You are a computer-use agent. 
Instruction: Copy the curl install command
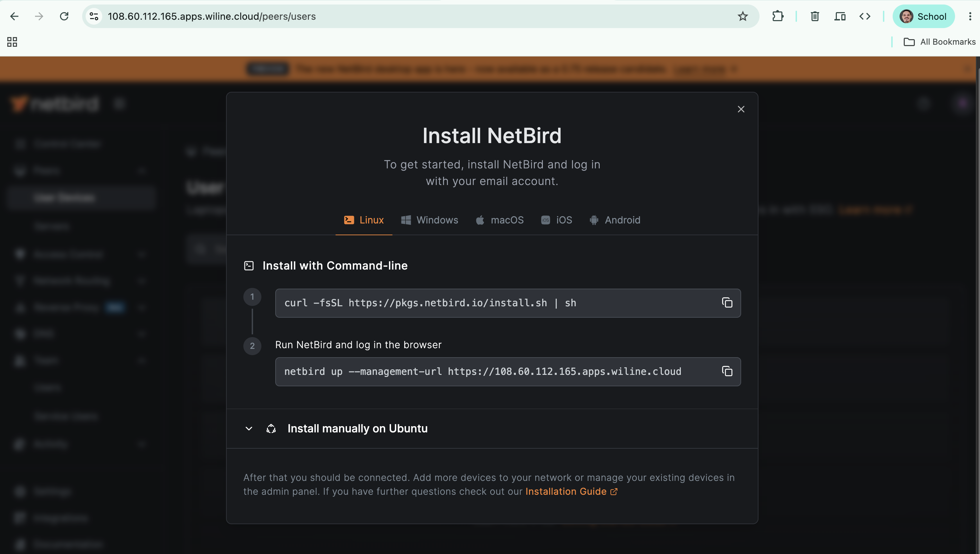pos(727,303)
